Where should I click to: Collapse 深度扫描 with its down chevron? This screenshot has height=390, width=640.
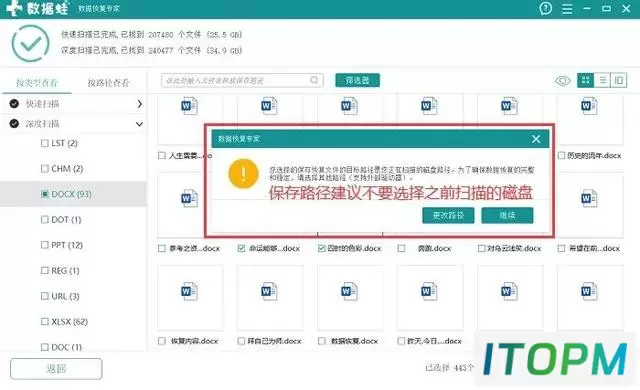pos(139,124)
